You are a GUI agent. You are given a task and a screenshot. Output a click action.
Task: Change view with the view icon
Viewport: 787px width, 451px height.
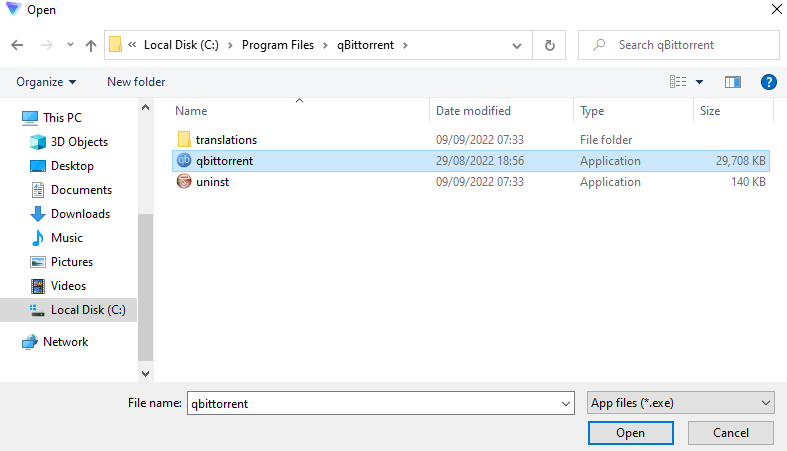click(678, 81)
